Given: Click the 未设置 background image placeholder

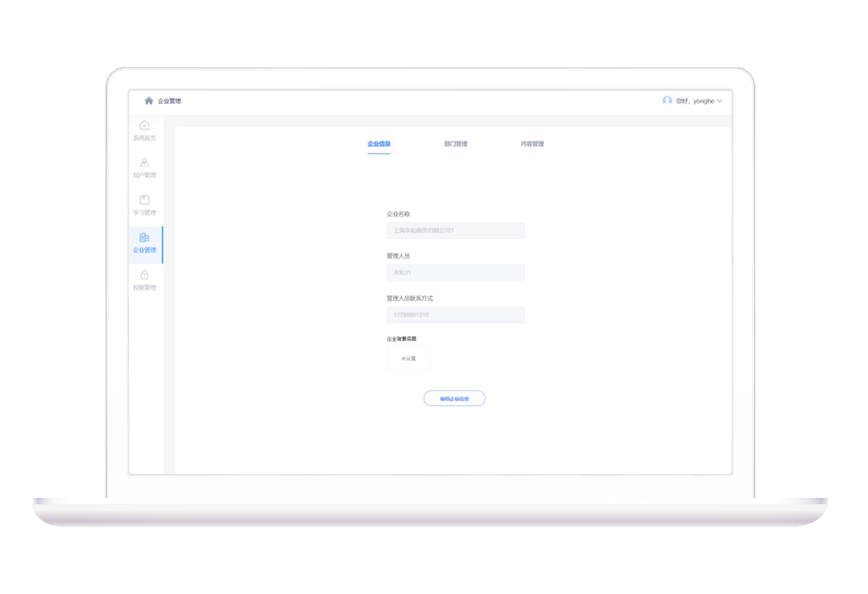Looking at the screenshot, I should [x=408, y=359].
